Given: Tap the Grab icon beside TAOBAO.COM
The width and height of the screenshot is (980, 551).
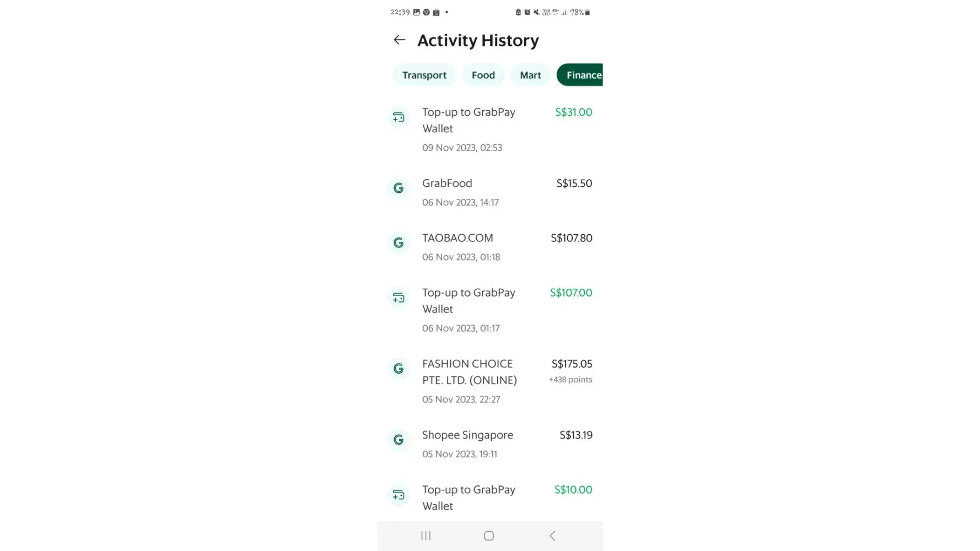Looking at the screenshot, I should point(399,243).
